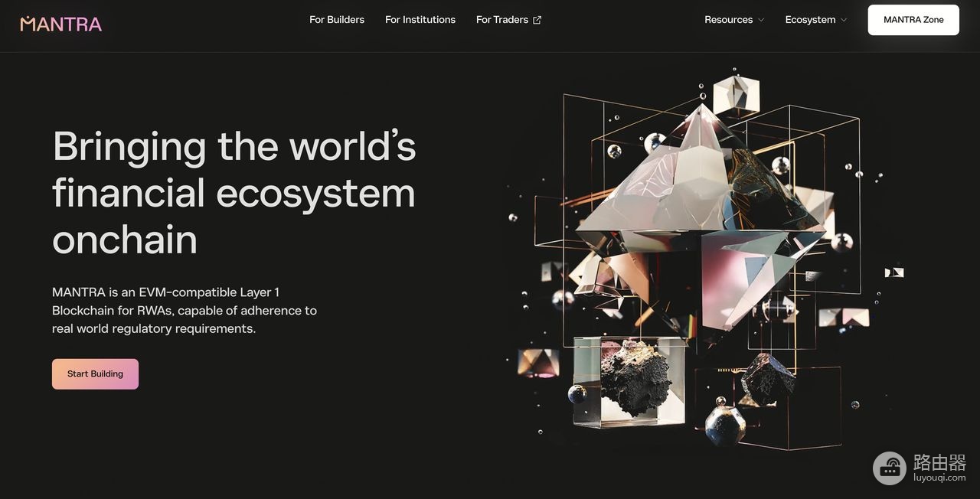Click the MANTRA Zone button
This screenshot has width=980, height=499.
tap(913, 20)
